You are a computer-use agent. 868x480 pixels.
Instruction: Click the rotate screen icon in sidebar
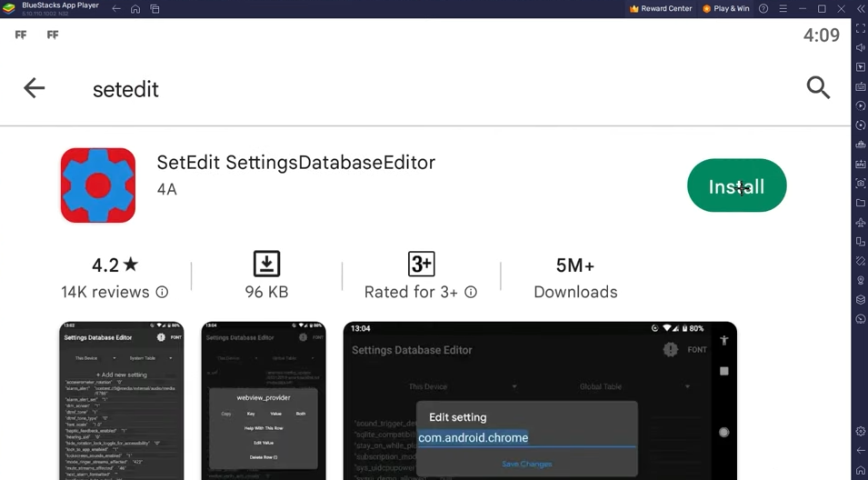[860, 242]
